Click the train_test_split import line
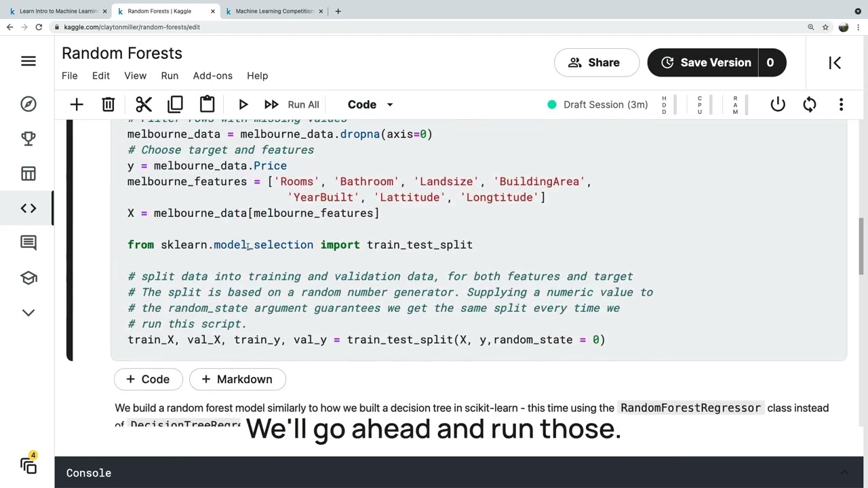Image resolution: width=868 pixels, height=488 pixels. pos(300,245)
